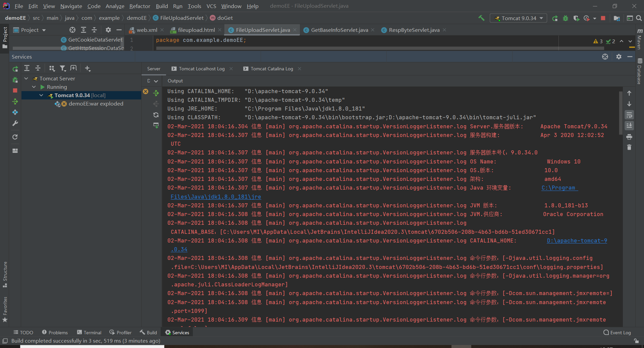Open the GetBaseInfoServlet.java editor tab
Screen dimensions: 644x348
[339, 30]
